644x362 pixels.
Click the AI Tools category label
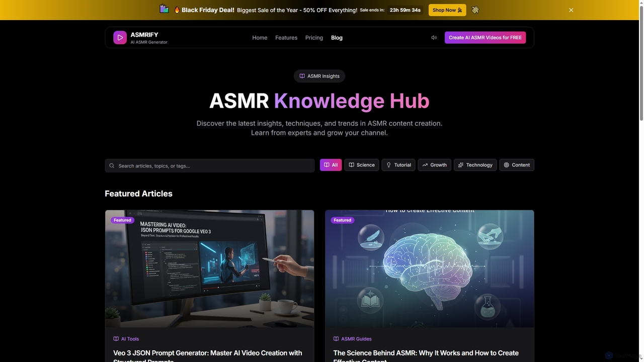click(x=130, y=339)
